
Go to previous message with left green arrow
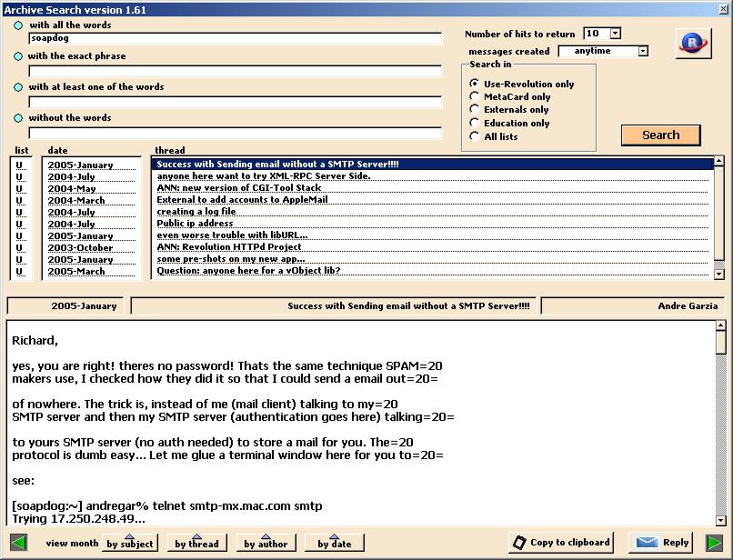click(x=18, y=543)
